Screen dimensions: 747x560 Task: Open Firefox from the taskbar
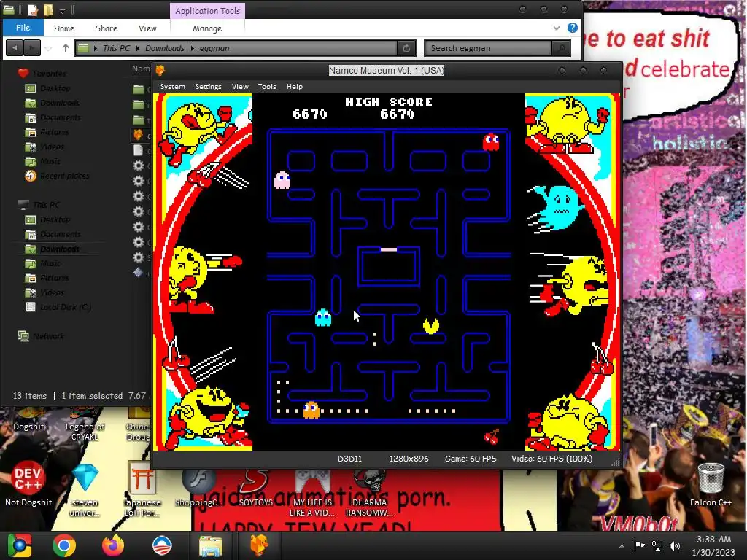pos(113,545)
